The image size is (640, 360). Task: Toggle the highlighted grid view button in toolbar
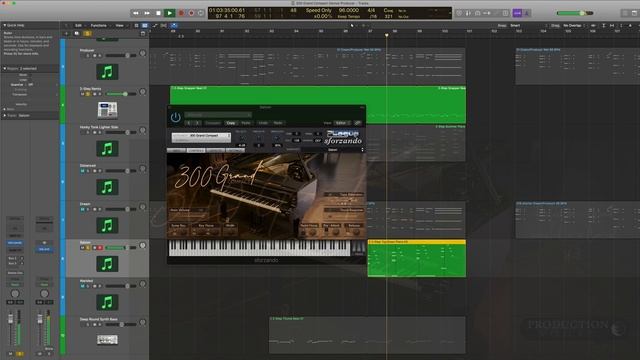[x=144, y=25]
